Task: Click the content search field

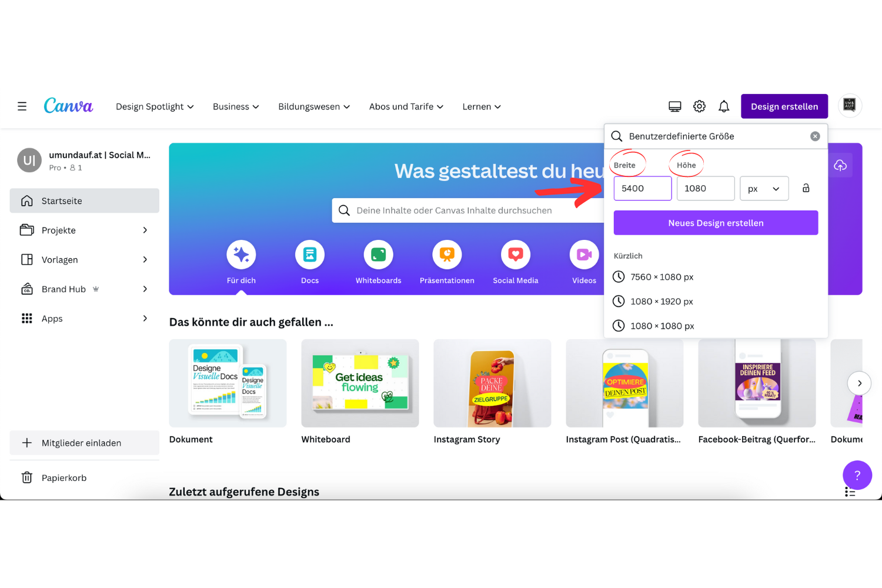Action: coord(468,211)
